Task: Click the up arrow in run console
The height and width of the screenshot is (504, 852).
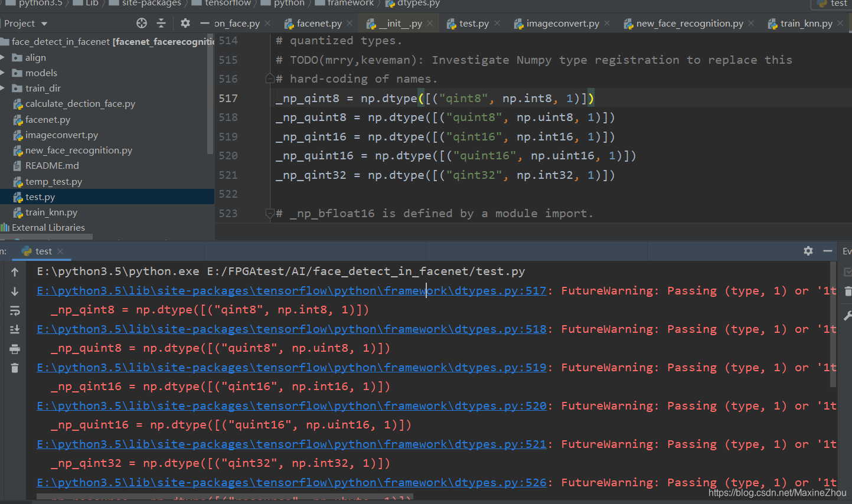Action: coord(15,272)
